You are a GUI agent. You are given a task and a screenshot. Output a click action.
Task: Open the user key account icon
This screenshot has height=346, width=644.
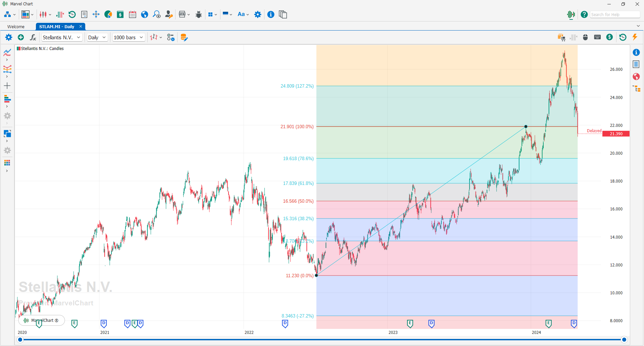pyautogui.click(x=169, y=14)
